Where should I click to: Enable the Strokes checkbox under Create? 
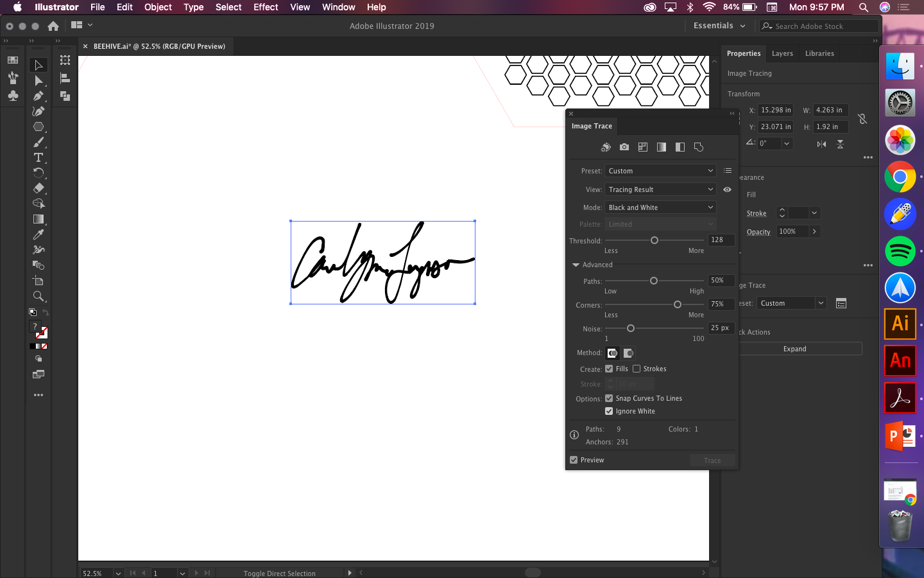(636, 369)
